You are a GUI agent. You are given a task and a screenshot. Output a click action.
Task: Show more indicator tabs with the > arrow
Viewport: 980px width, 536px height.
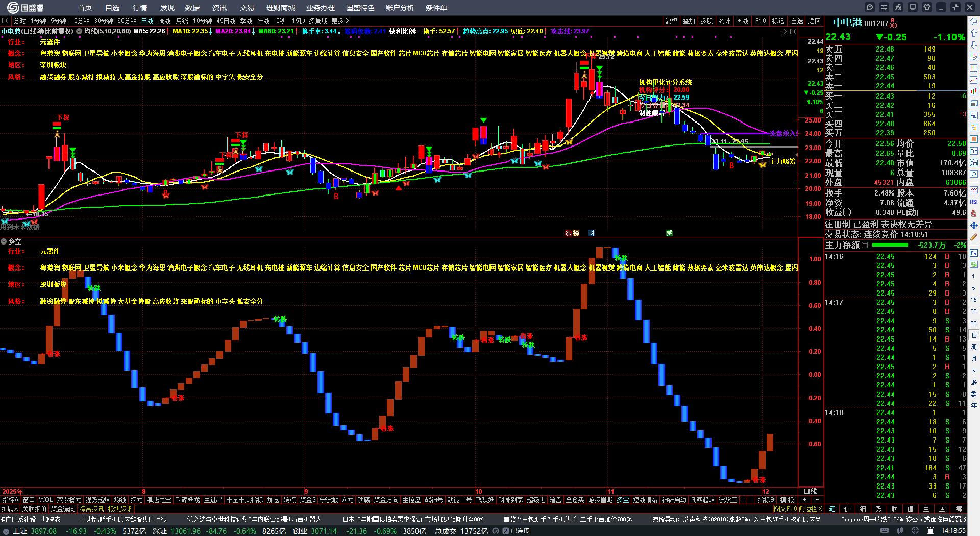(743, 500)
